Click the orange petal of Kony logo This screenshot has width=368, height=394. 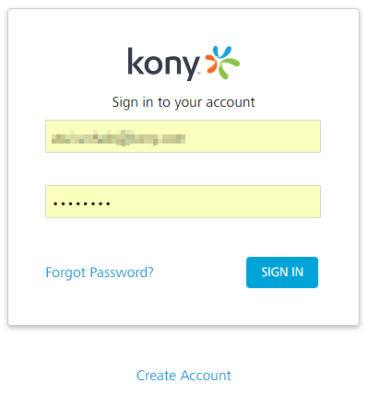211,63
